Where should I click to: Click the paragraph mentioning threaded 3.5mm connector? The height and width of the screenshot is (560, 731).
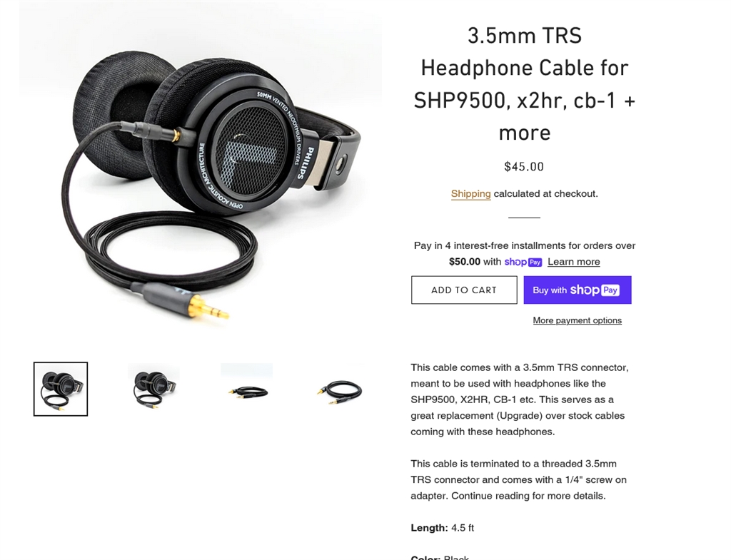click(x=518, y=480)
